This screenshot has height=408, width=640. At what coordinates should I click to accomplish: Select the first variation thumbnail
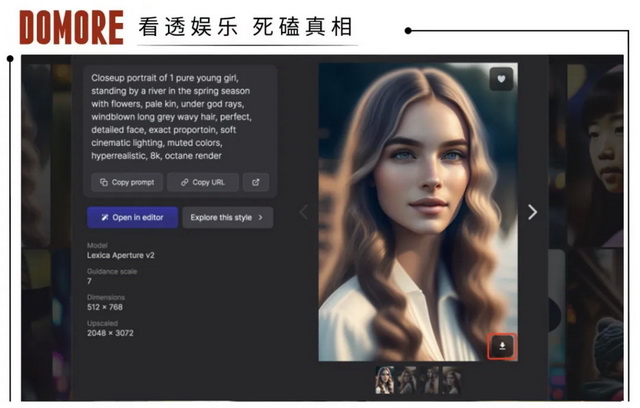385,380
